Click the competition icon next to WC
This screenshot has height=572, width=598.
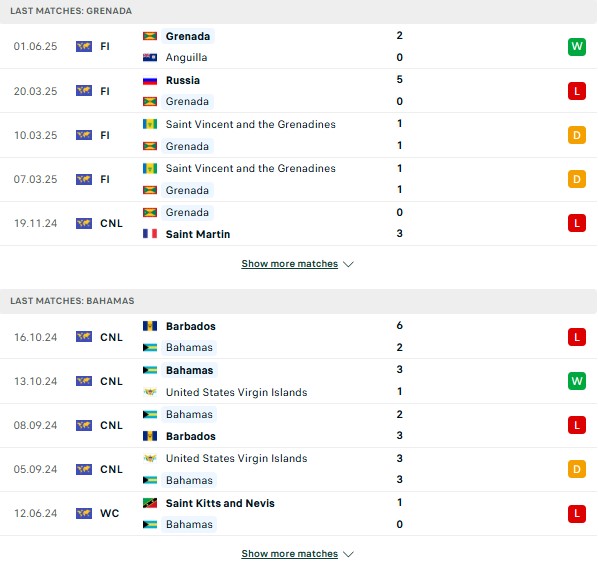84,513
